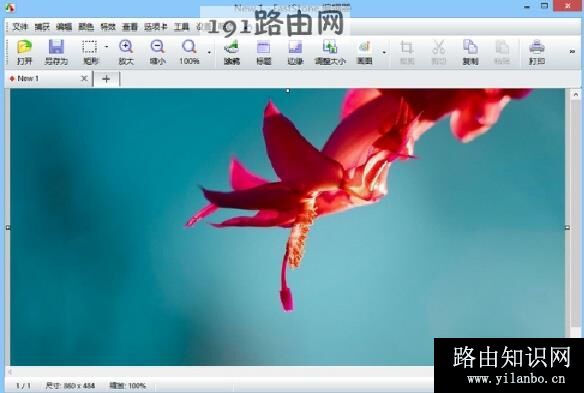Set zoom to 100% with toolbar icon
Image resolution: width=584 pixels, height=393 pixels.
(189, 52)
